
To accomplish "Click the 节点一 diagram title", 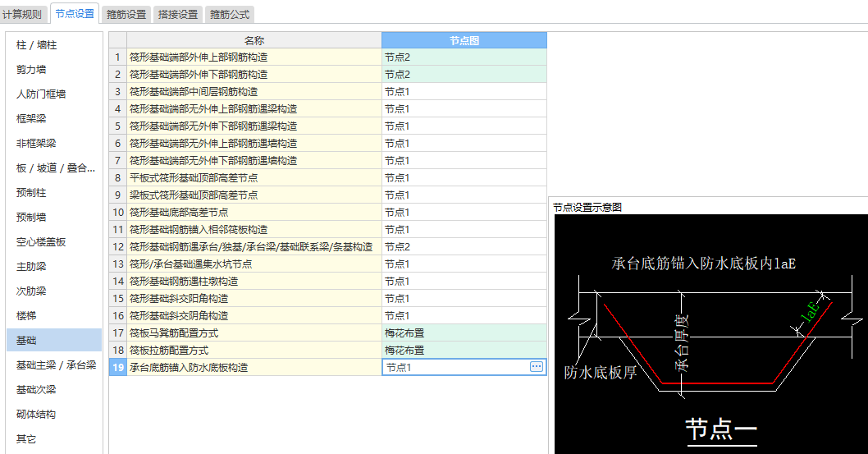I will (x=721, y=429).
